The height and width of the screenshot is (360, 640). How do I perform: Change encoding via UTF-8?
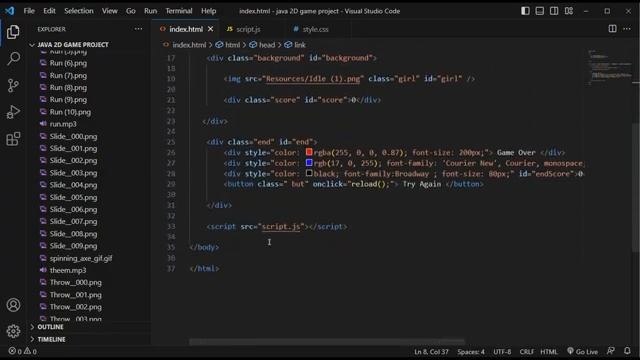[x=502, y=351]
